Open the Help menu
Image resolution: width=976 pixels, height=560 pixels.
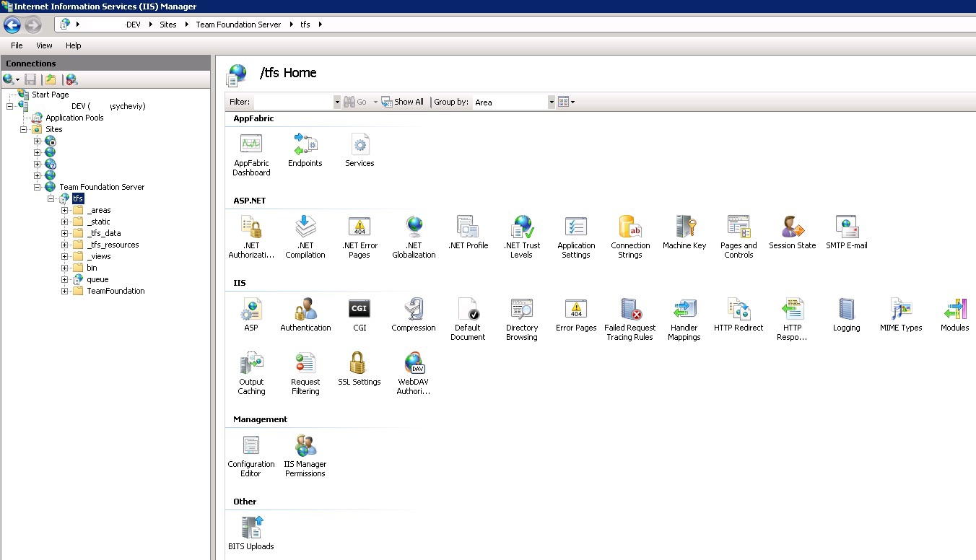click(x=74, y=45)
